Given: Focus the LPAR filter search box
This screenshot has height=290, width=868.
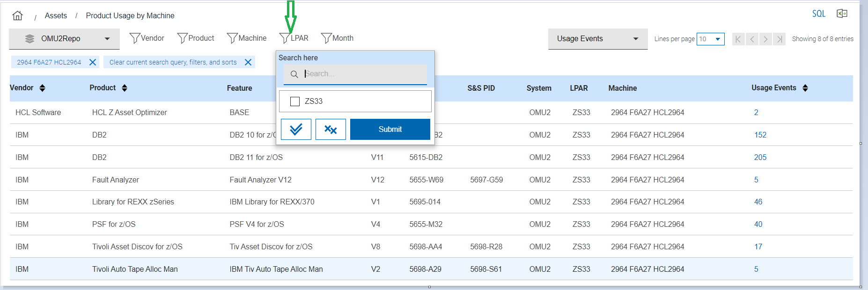Looking at the screenshot, I should pos(355,74).
